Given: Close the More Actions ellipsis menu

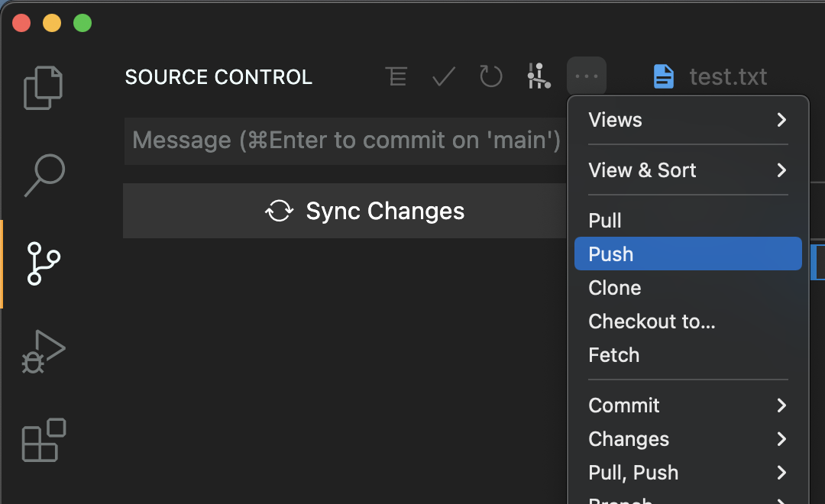Looking at the screenshot, I should pos(586,76).
